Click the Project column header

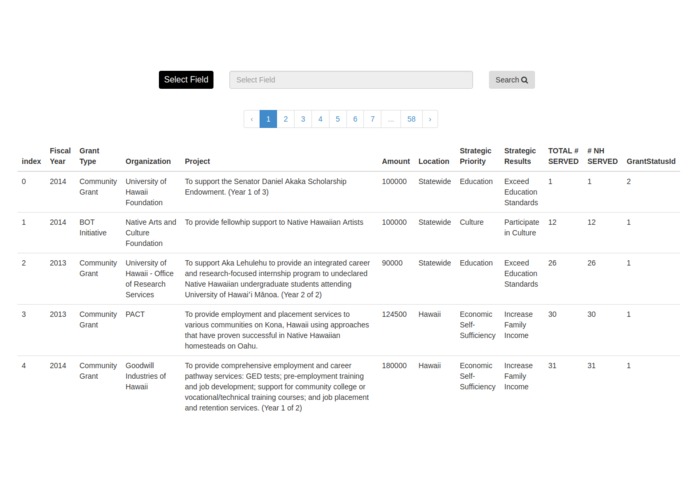point(197,161)
